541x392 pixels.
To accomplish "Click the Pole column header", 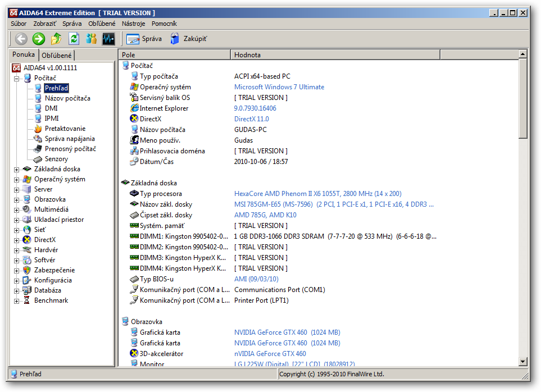I will (175, 55).
